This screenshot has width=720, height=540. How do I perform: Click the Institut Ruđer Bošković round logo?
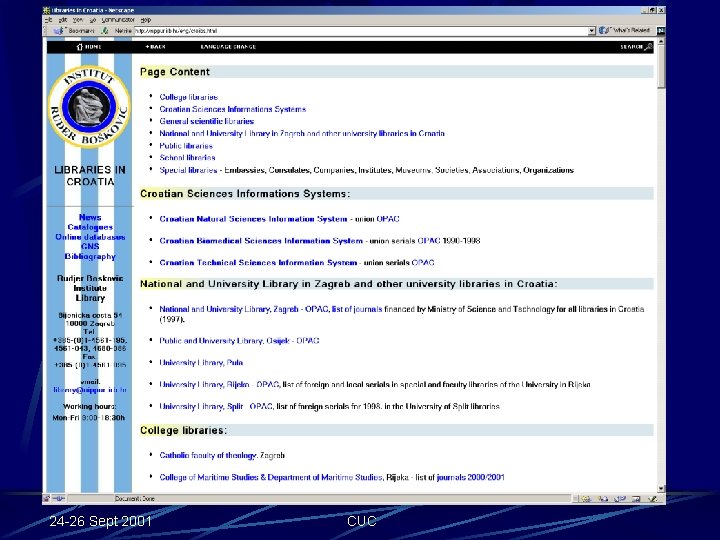pos(90,107)
